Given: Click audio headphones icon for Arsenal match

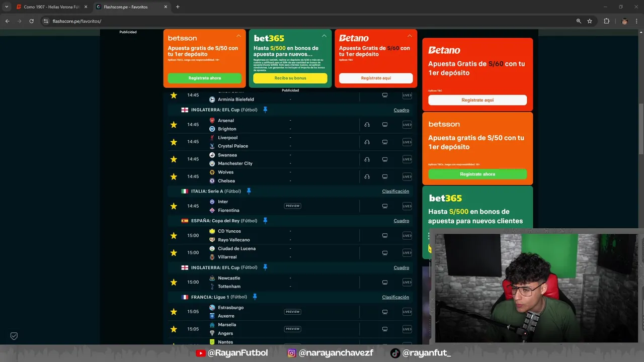Looking at the screenshot, I should coord(367,125).
